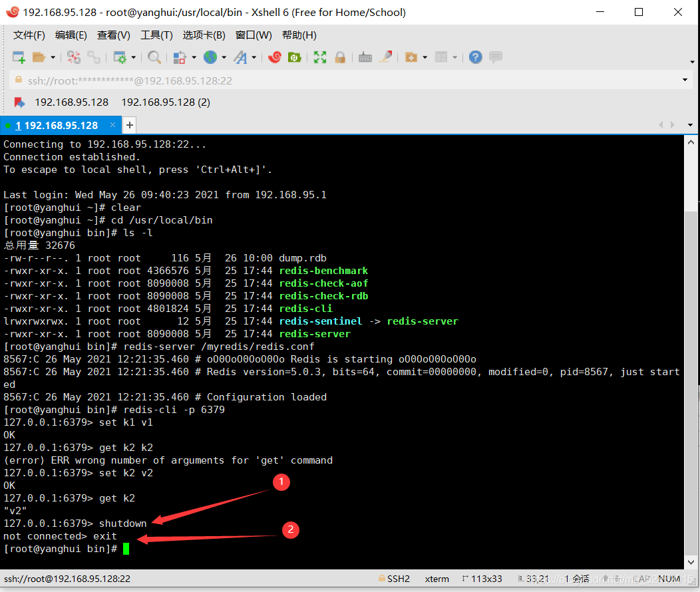Create a new session with the New icon
Viewport: 700px width, 592px height.
[x=19, y=57]
